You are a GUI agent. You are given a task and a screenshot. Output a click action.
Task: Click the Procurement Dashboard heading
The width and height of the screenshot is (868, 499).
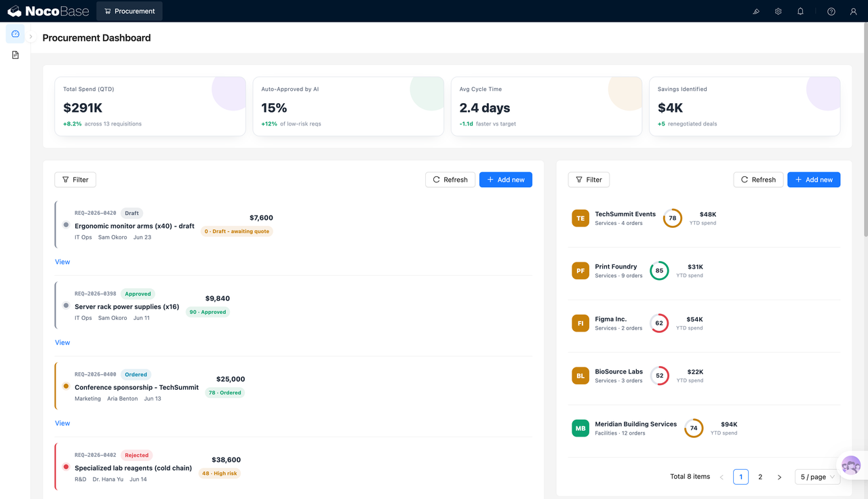coord(96,38)
